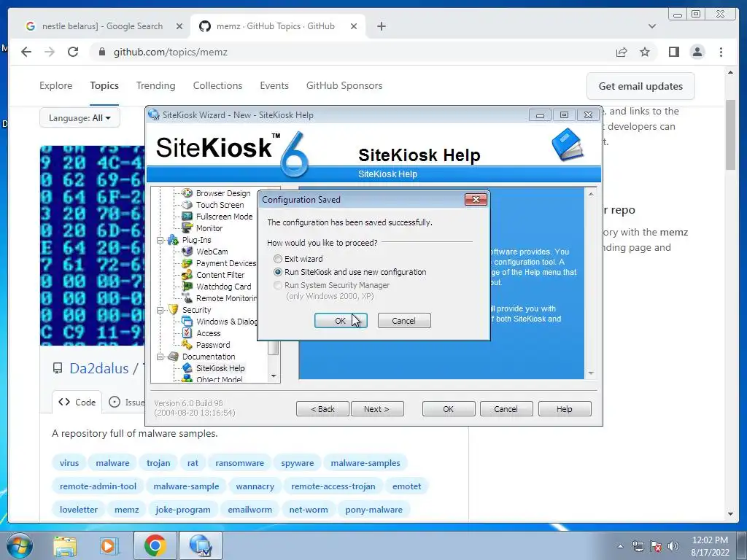Close the Configuration Saved dialog
747x560 pixels.
tap(476, 199)
